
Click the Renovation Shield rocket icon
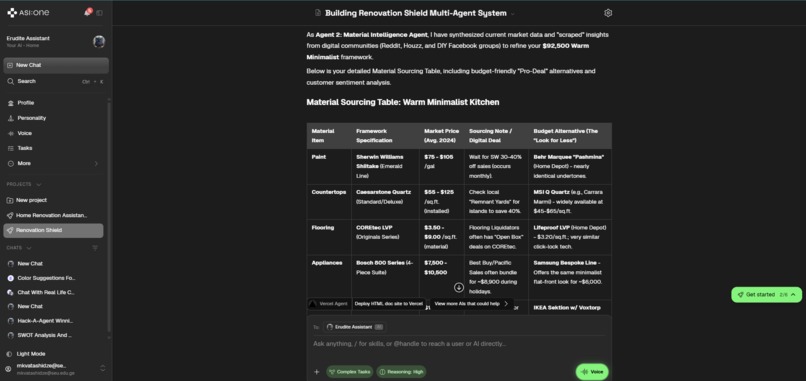pyautogui.click(x=10, y=230)
